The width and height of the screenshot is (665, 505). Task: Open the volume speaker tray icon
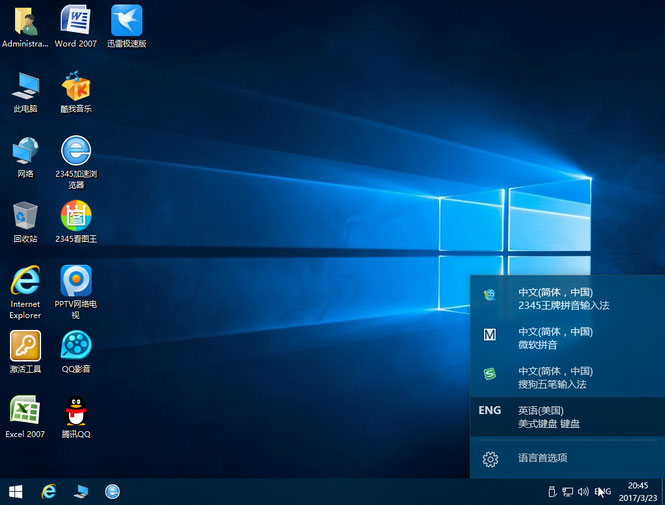tap(583, 492)
